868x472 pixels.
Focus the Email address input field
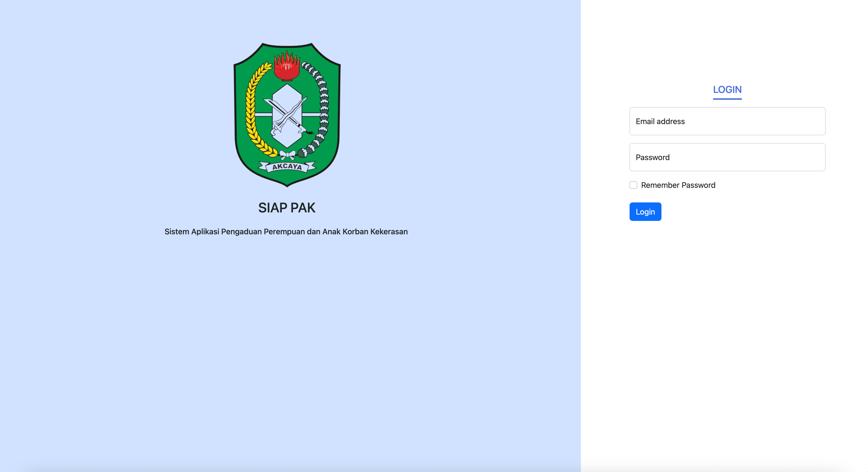coord(727,121)
